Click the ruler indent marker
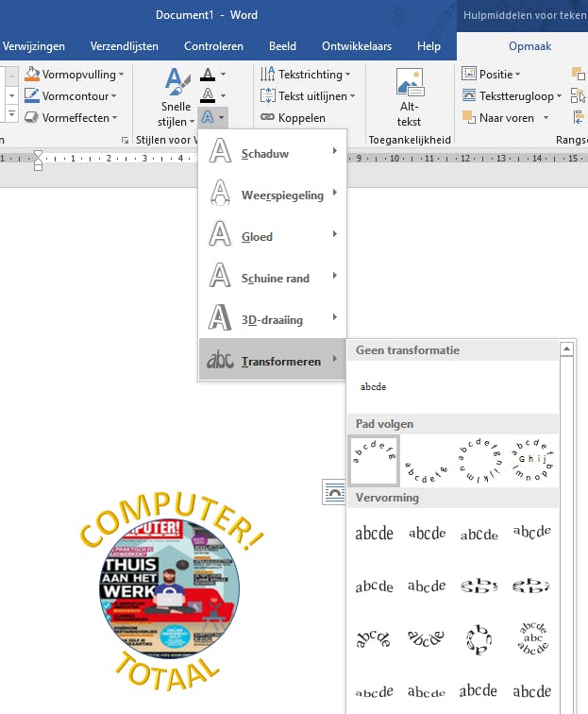This screenshot has height=714, width=588. (39, 161)
